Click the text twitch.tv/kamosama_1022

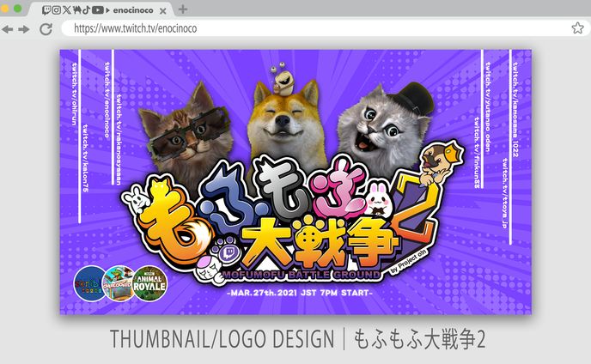click(x=515, y=109)
